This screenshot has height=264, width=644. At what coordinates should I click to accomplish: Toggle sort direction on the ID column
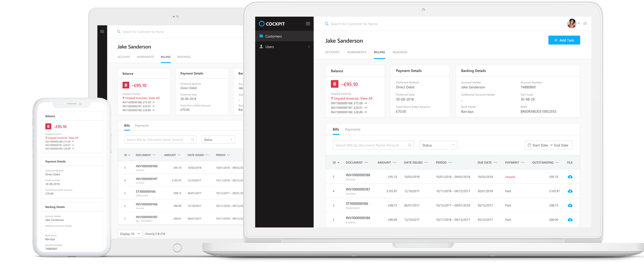pyautogui.click(x=338, y=162)
